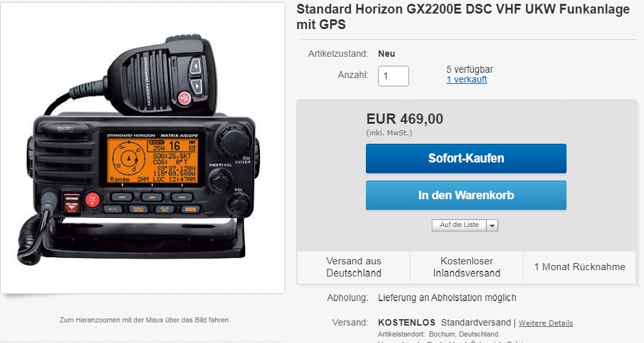
Task: Click the Lieferung an Abholstation möglich text
Action: [x=447, y=298]
